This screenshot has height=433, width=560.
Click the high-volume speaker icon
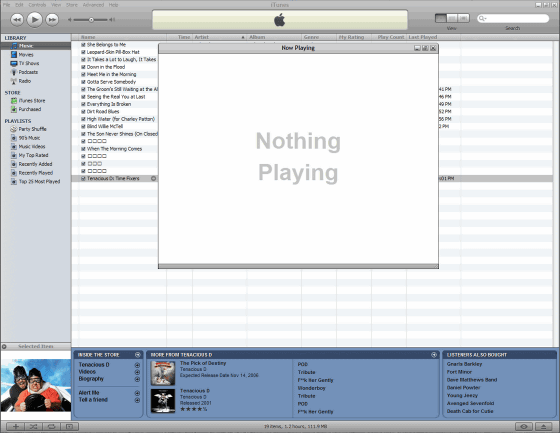tap(112, 20)
